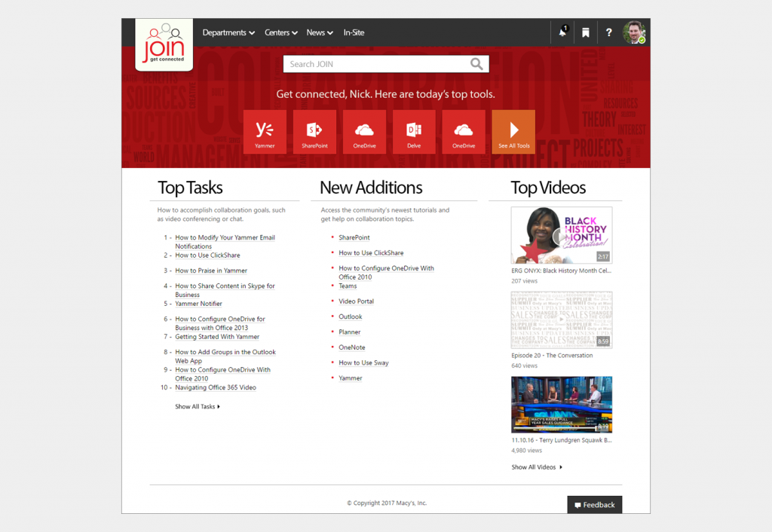Viewport: 772px width, 532px height.
Task: Open How to Praise in Yammer
Action: [211, 271]
